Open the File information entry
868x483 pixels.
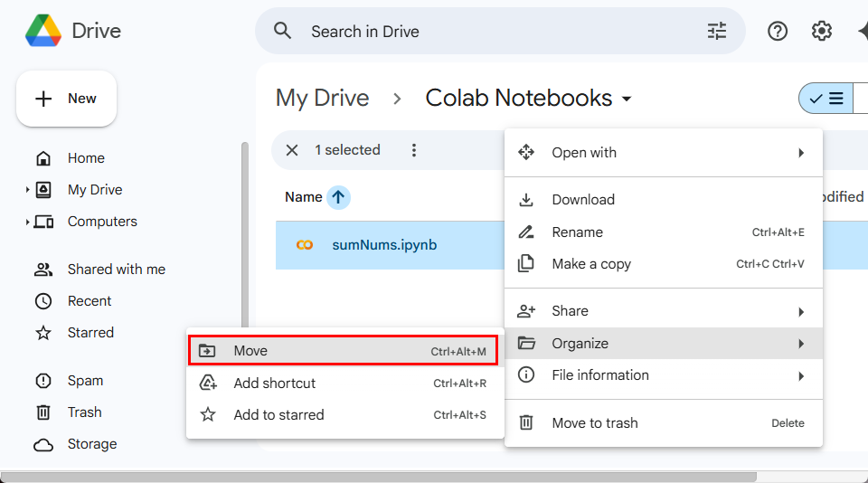664,375
